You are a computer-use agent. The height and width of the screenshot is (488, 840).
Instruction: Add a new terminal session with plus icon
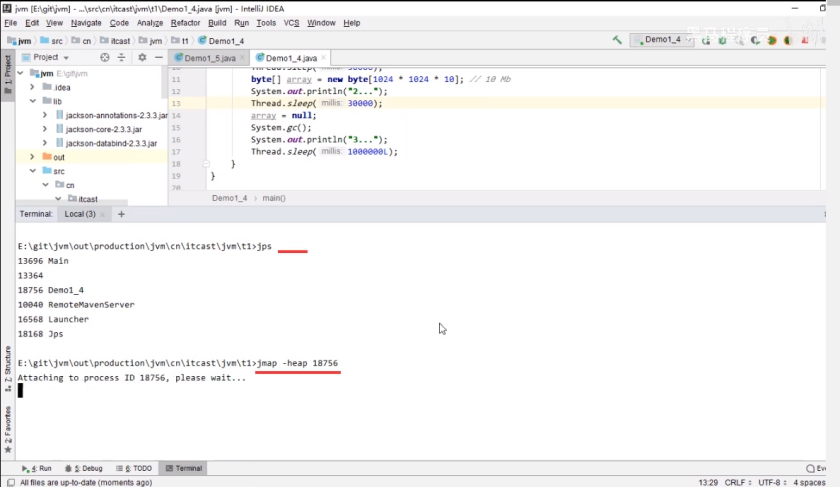(121, 214)
